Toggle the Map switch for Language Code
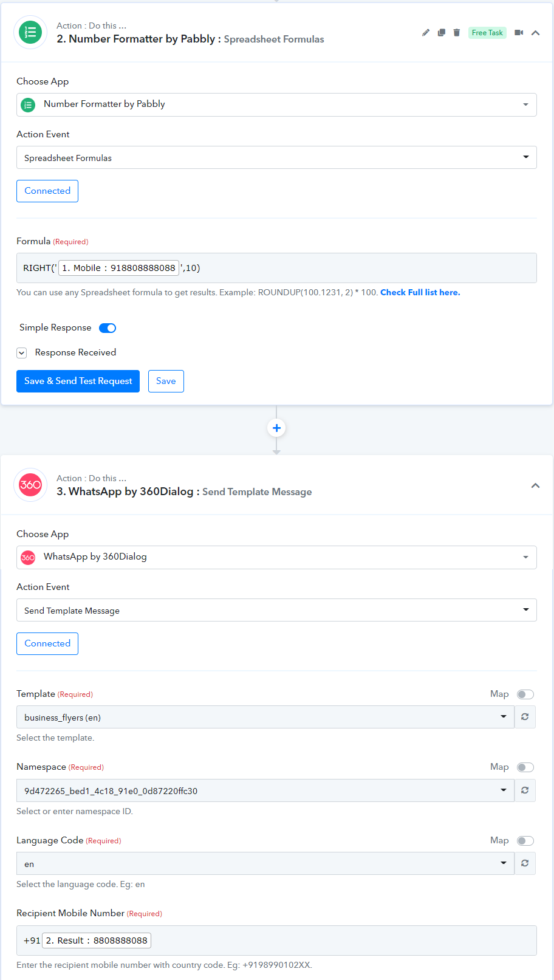 [525, 841]
